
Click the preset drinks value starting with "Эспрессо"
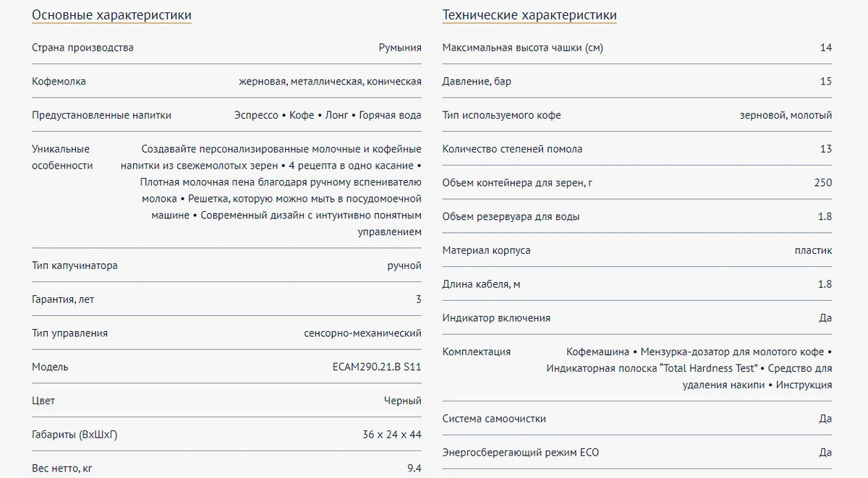328,115
